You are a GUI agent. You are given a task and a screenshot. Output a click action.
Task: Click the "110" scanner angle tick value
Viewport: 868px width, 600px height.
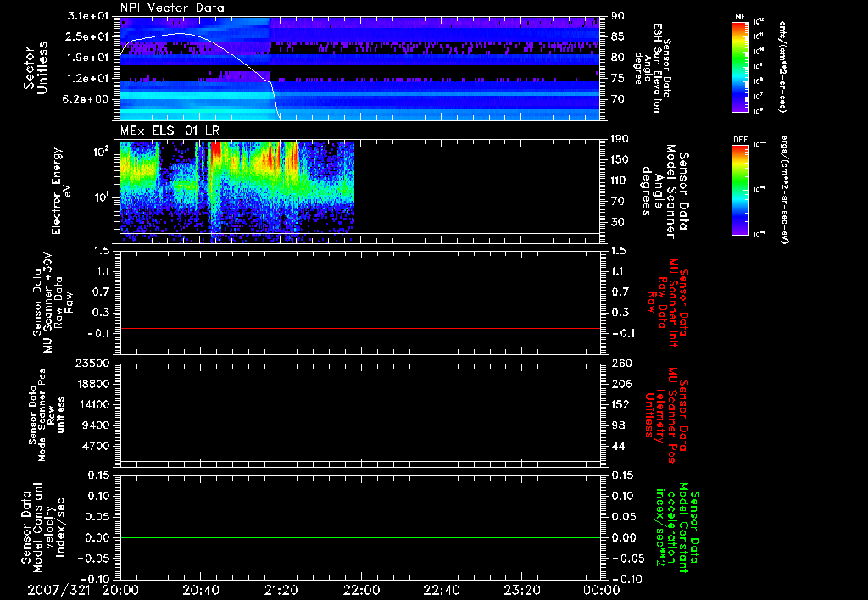[x=620, y=181]
